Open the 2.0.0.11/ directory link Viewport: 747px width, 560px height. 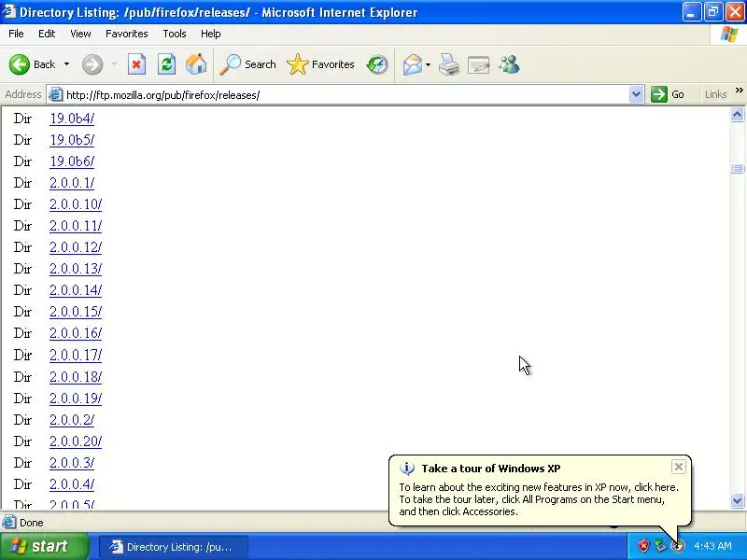point(76,226)
